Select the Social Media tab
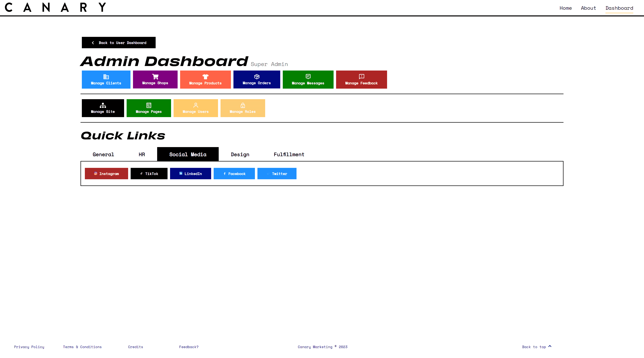This screenshot has width=644, height=358. (x=188, y=154)
